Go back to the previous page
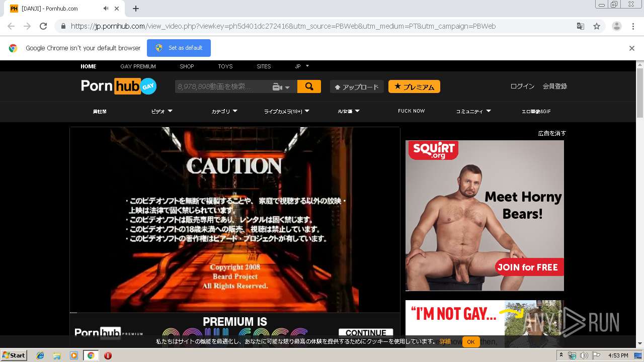This screenshot has height=362, width=644. coord(11,26)
